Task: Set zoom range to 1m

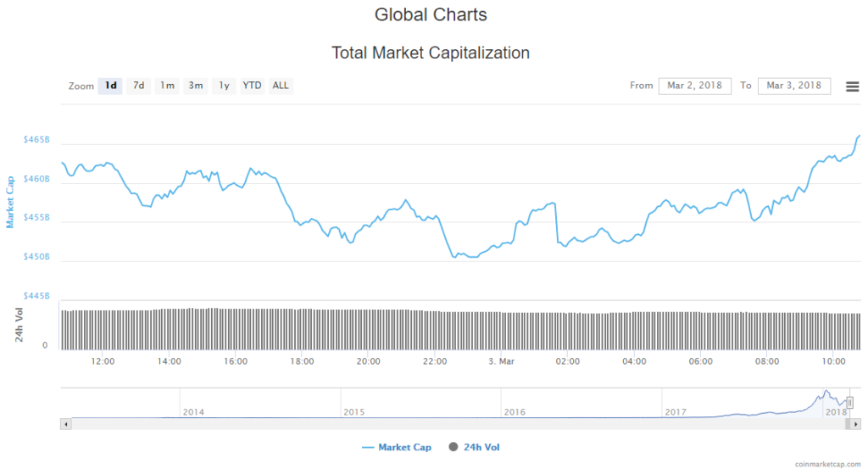Action: tap(167, 86)
